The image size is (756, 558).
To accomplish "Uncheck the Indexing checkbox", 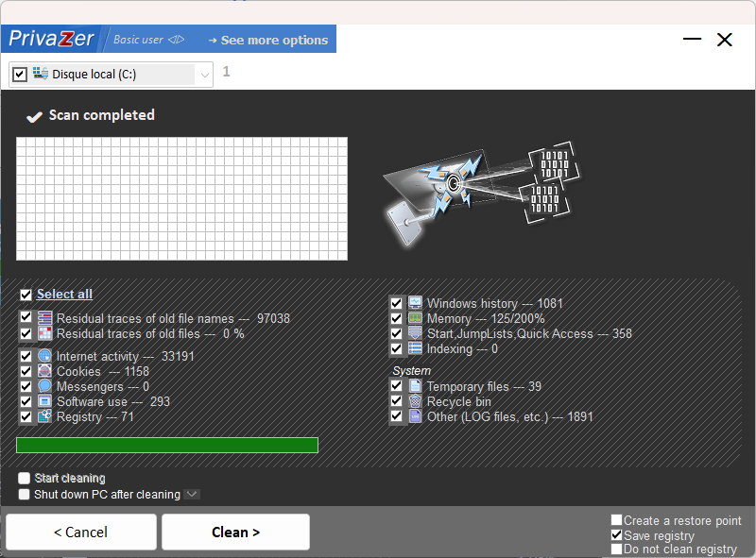I will pos(396,348).
